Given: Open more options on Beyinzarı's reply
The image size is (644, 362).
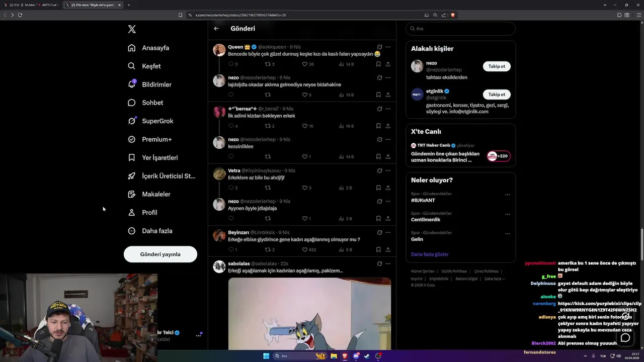Looking at the screenshot, I should pyautogui.click(x=388, y=232).
